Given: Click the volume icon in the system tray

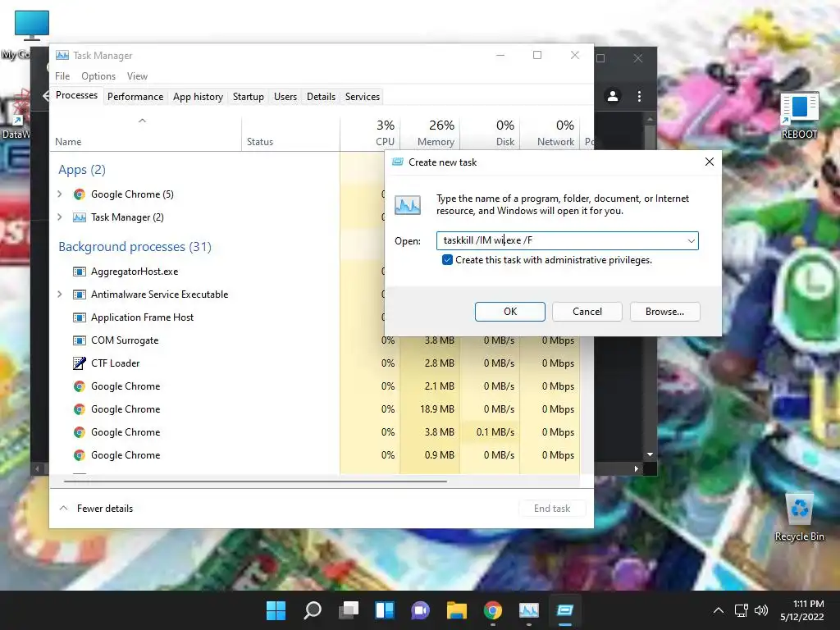Looking at the screenshot, I should coord(760,610).
